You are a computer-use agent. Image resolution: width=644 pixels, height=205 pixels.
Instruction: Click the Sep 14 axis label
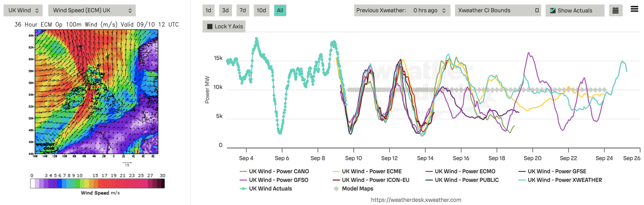pyautogui.click(x=425, y=158)
